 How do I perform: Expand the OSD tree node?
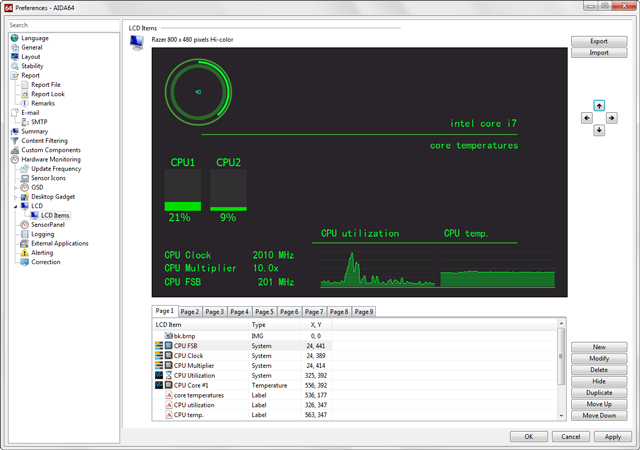(x=15, y=188)
